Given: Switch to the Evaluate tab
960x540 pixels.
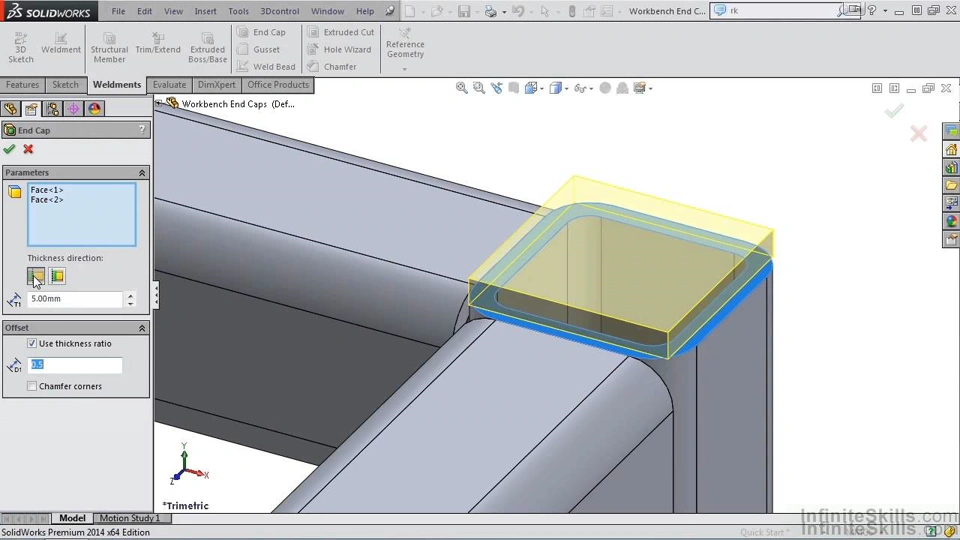Looking at the screenshot, I should pos(169,84).
